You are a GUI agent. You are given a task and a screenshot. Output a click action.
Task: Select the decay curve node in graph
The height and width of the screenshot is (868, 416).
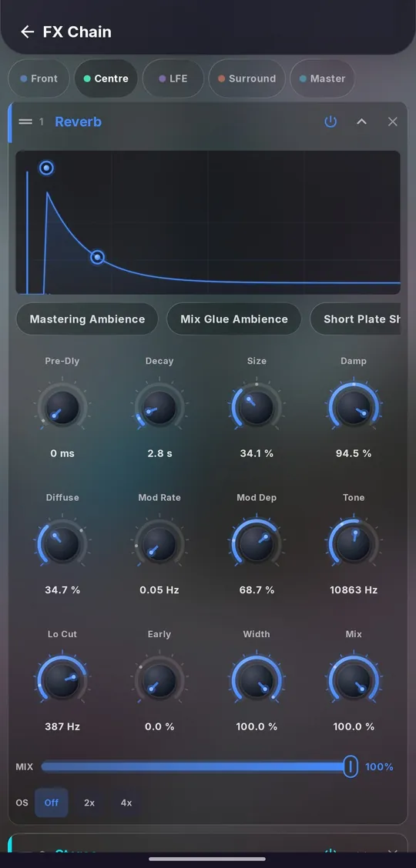98,257
